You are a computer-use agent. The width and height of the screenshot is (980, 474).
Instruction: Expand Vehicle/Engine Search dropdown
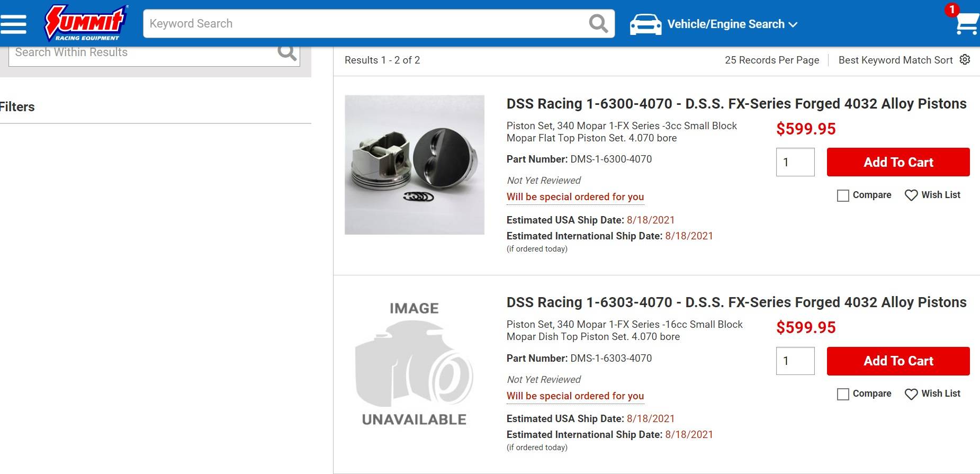732,24
